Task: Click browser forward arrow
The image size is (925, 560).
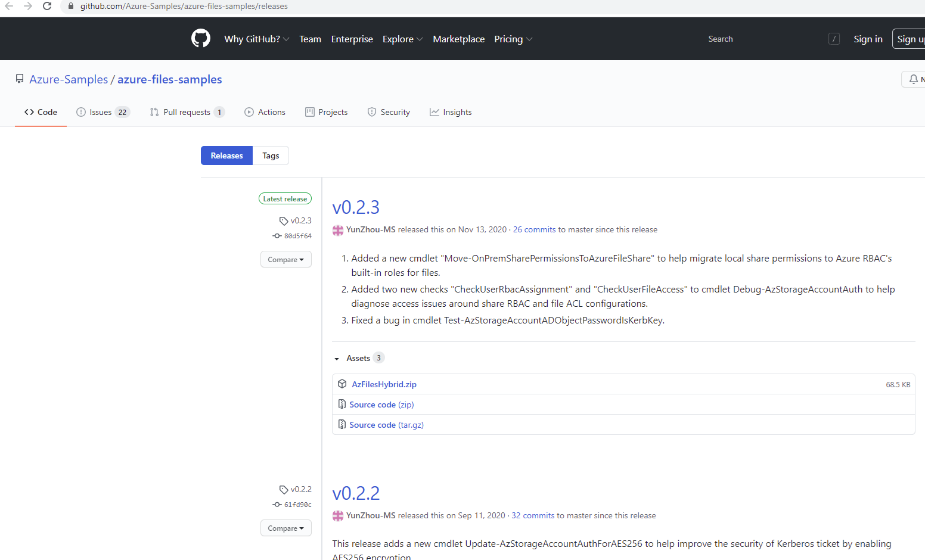Action: pyautogui.click(x=28, y=6)
